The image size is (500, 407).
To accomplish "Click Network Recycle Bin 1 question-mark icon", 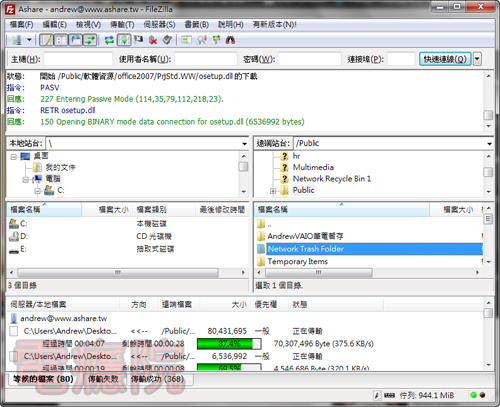I will click(x=284, y=179).
